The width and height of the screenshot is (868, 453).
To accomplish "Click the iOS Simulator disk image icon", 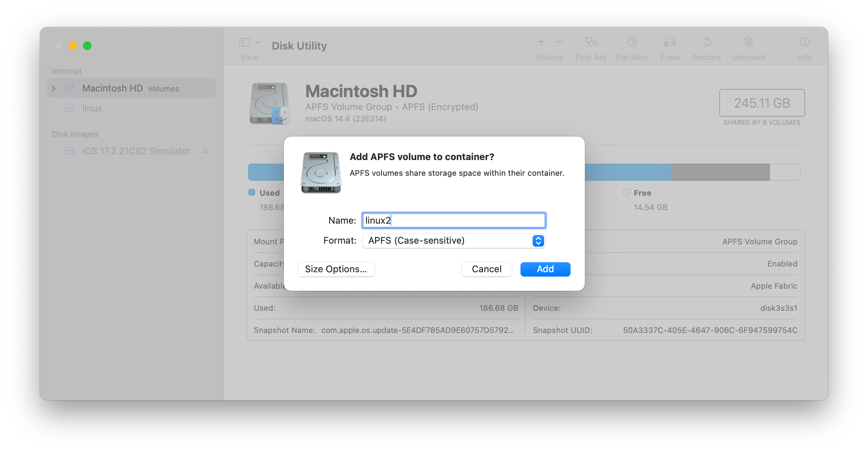I will [x=69, y=151].
